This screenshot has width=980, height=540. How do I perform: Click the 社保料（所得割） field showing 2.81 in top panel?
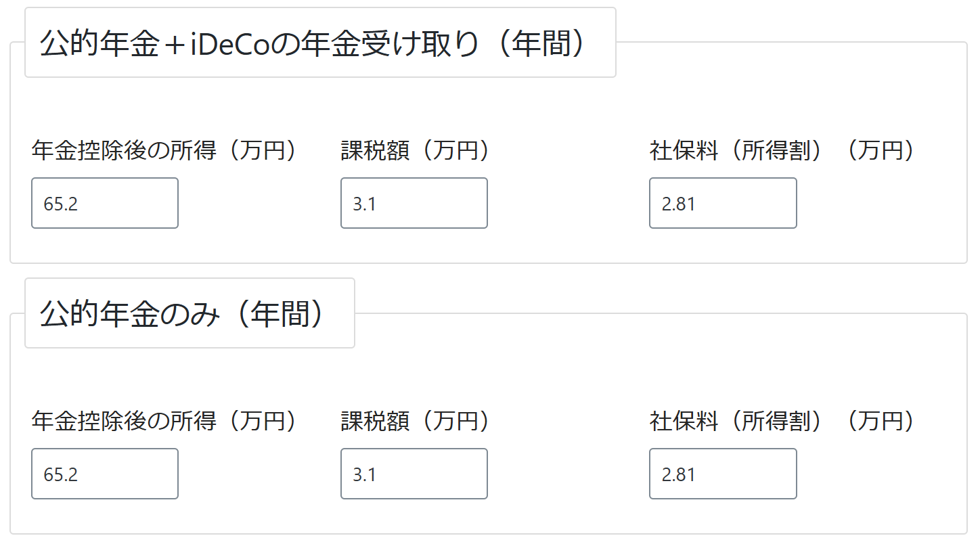pyautogui.click(x=723, y=203)
